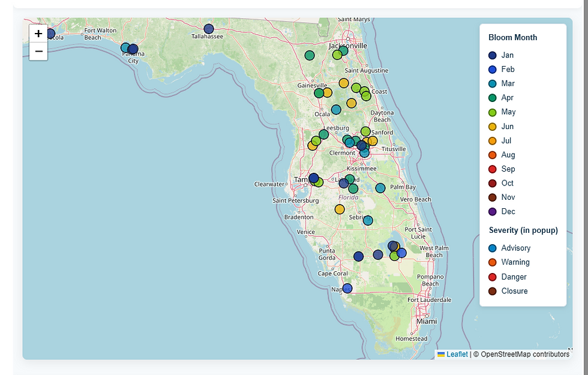The width and height of the screenshot is (588, 375).
Task: Click the Nov brown legend swatch
Action: pos(493,197)
